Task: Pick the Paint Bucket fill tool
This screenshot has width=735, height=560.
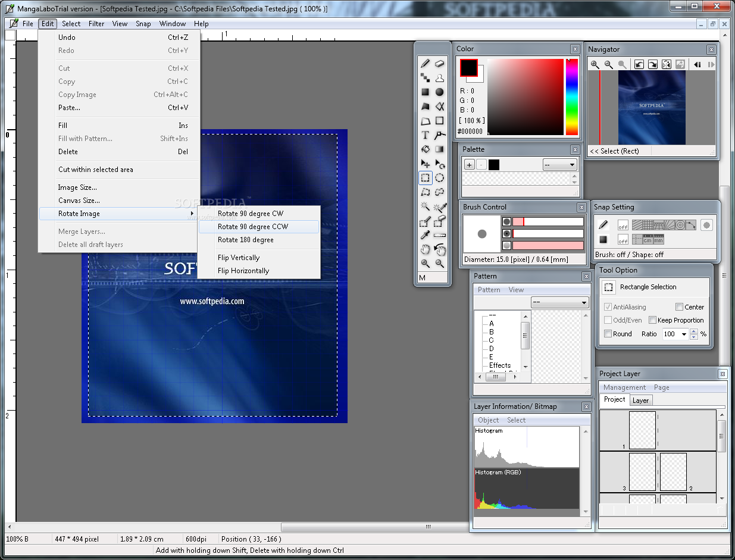Action: click(426, 149)
